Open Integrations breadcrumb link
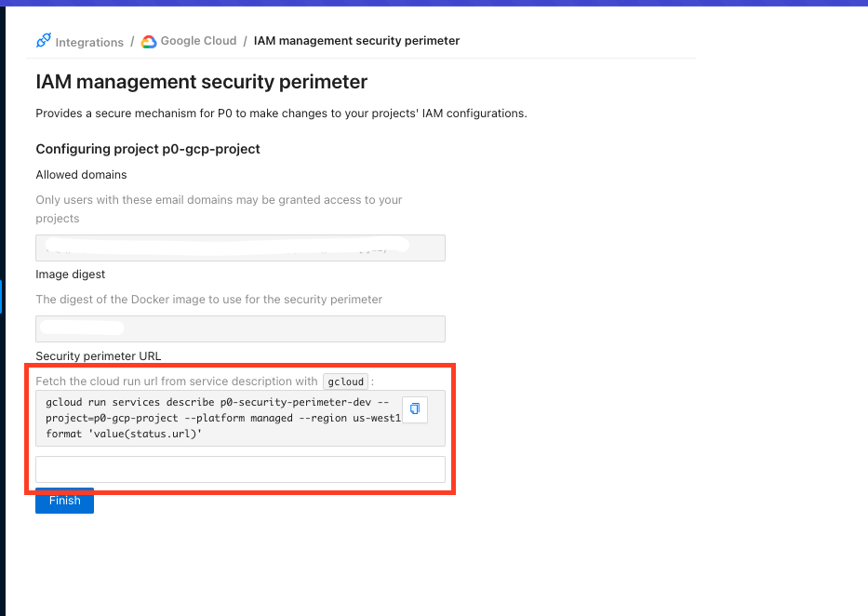The image size is (868, 616). [x=88, y=42]
